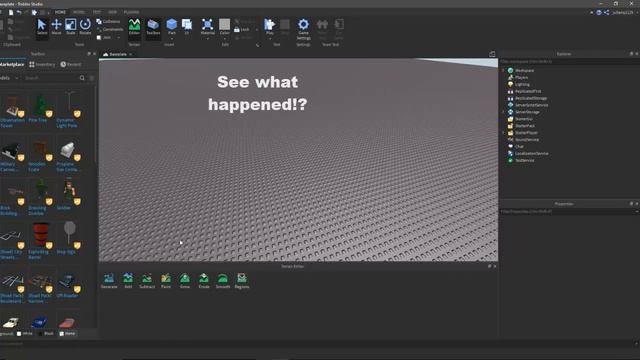Expand the StarterPlayer tree node
640x360 pixels.
pyautogui.click(x=503, y=133)
